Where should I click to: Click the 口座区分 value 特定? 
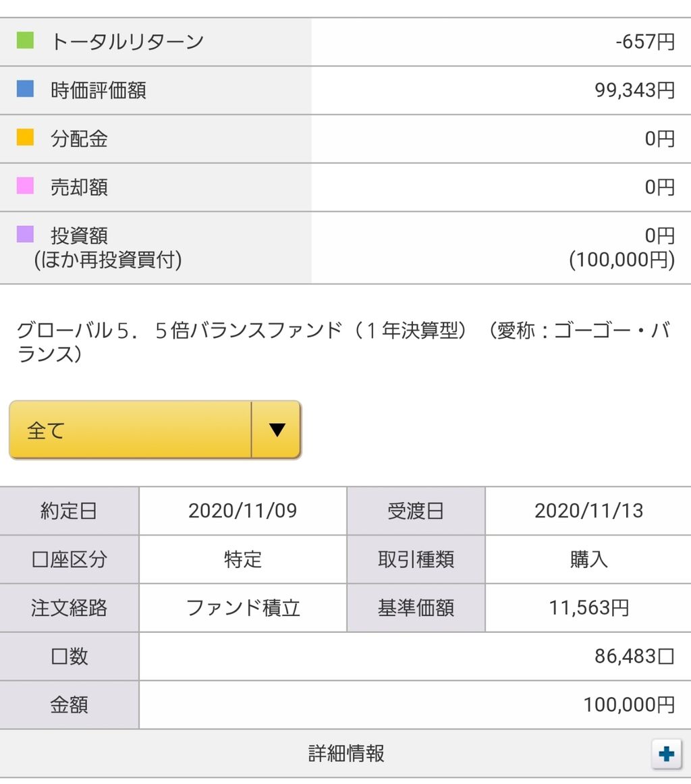point(242,559)
